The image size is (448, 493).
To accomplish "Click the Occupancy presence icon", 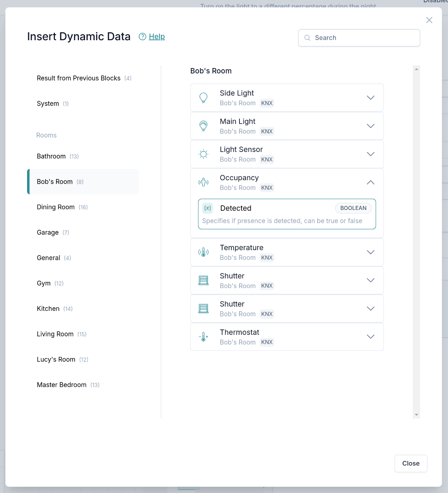I will point(203,183).
